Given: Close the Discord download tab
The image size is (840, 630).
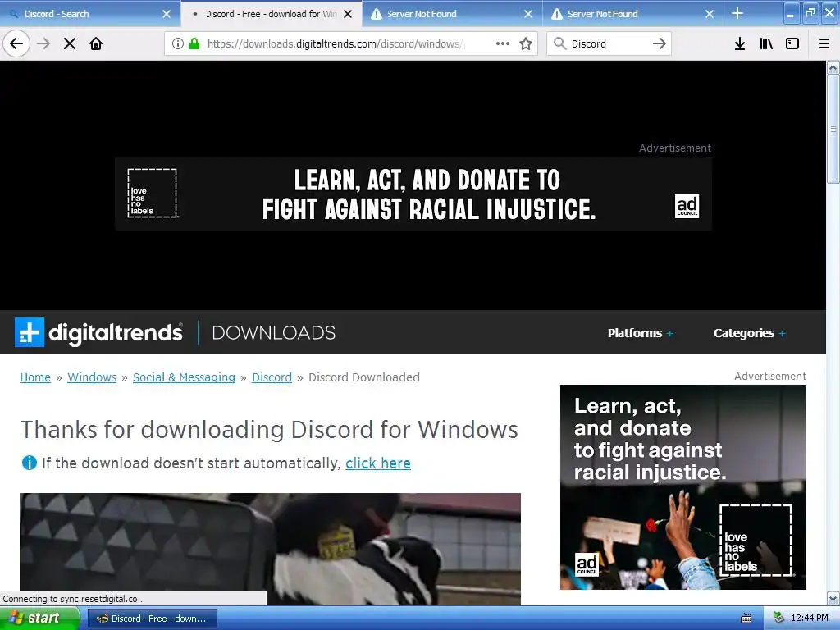Looking at the screenshot, I should pyautogui.click(x=348, y=14).
